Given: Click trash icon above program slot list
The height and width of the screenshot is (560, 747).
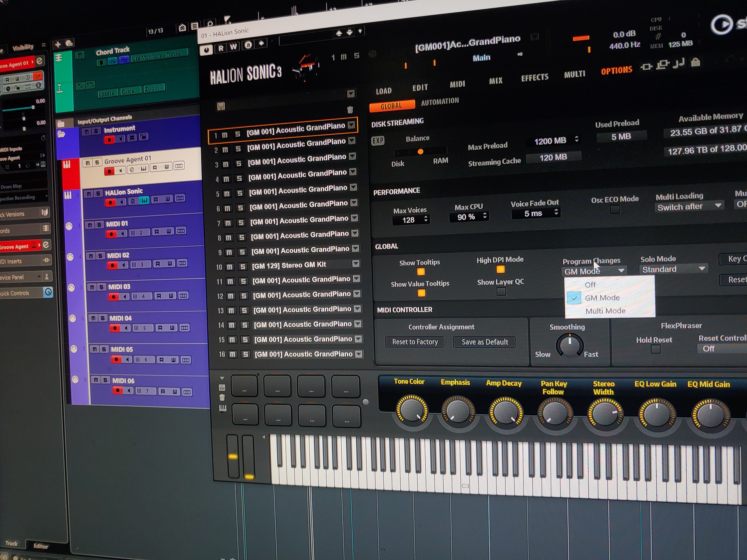Looking at the screenshot, I should 350,110.
